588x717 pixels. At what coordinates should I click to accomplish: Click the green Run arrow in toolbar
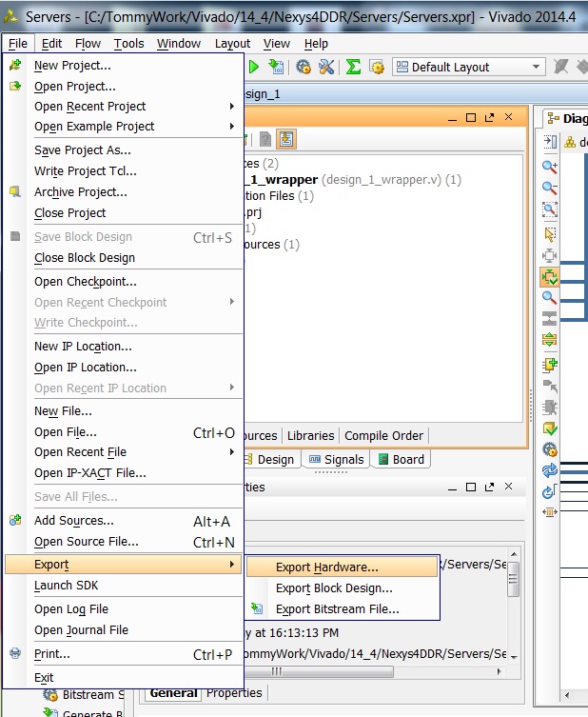254,68
